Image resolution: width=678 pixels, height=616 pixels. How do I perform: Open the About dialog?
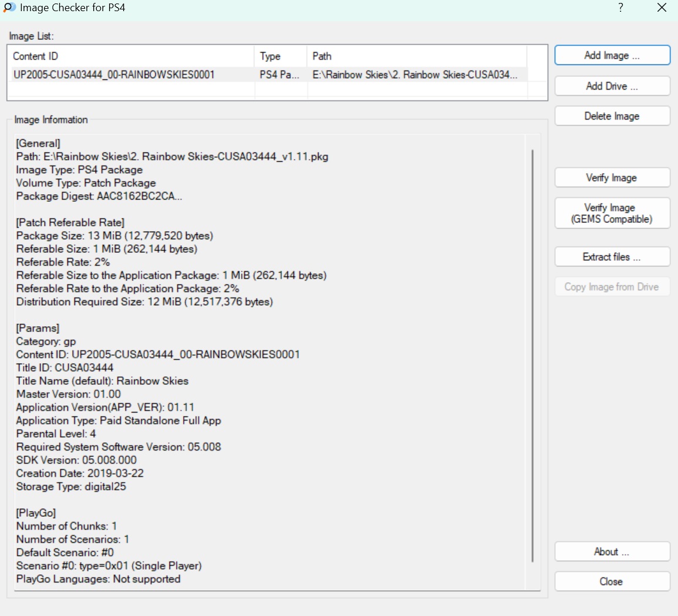(x=612, y=551)
